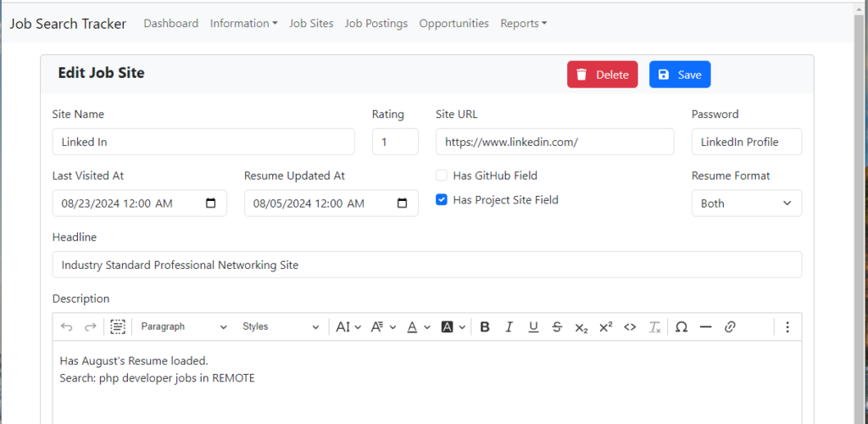The width and height of the screenshot is (868, 424).
Task: Open the Job Sites page
Action: coord(311,23)
